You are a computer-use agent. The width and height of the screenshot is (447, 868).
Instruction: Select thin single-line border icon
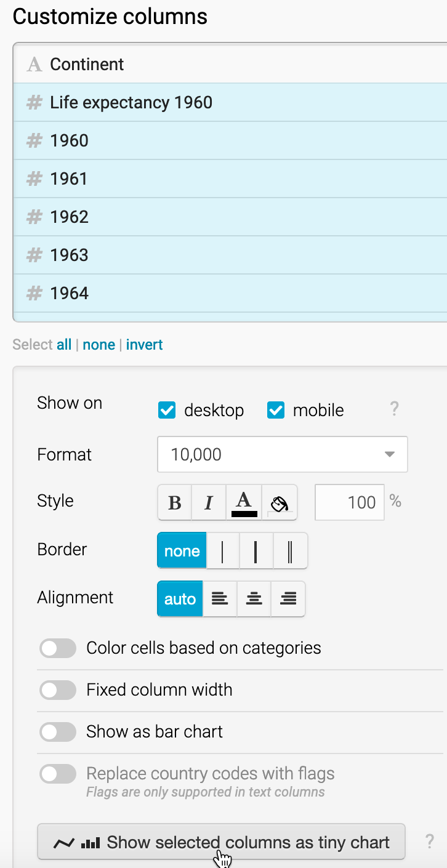pos(222,551)
